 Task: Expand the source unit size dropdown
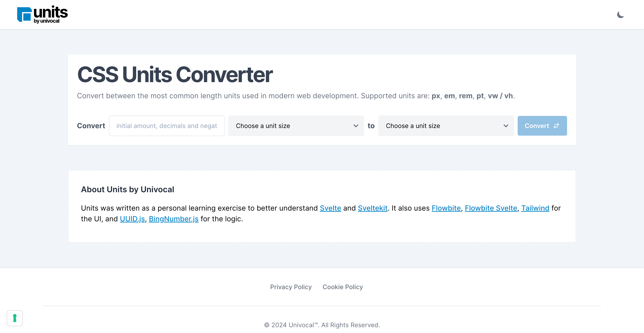coord(296,126)
